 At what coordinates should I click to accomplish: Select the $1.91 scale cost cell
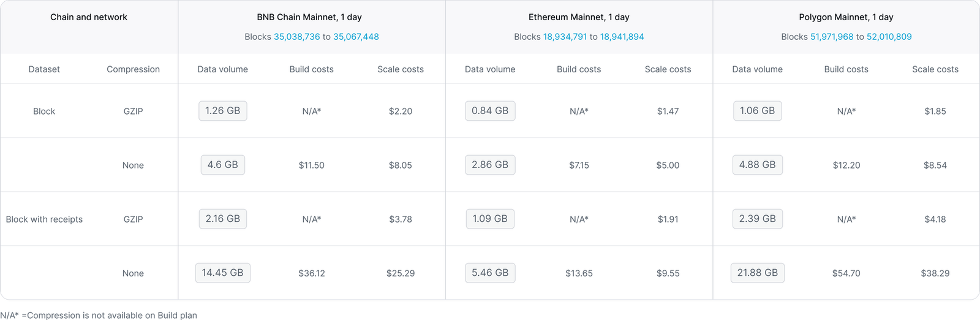[x=668, y=219]
